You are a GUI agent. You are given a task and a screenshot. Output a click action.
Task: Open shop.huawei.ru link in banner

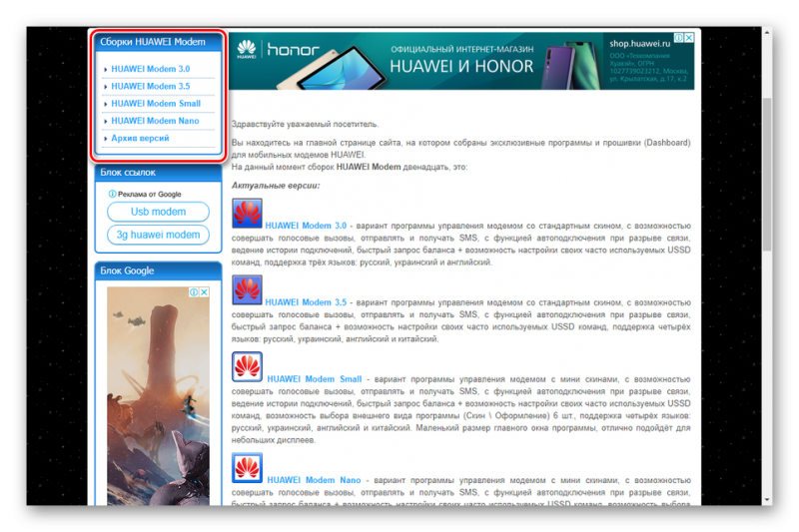tap(639, 44)
